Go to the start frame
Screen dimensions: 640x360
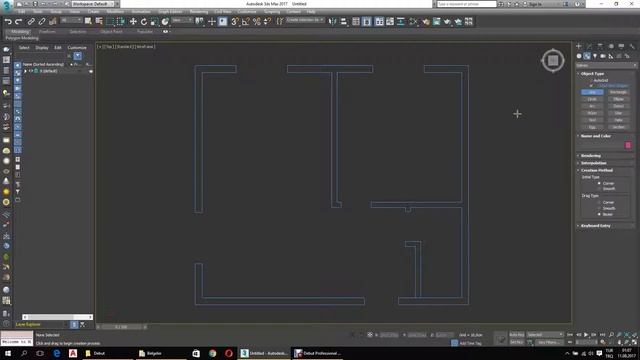point(570,335)
